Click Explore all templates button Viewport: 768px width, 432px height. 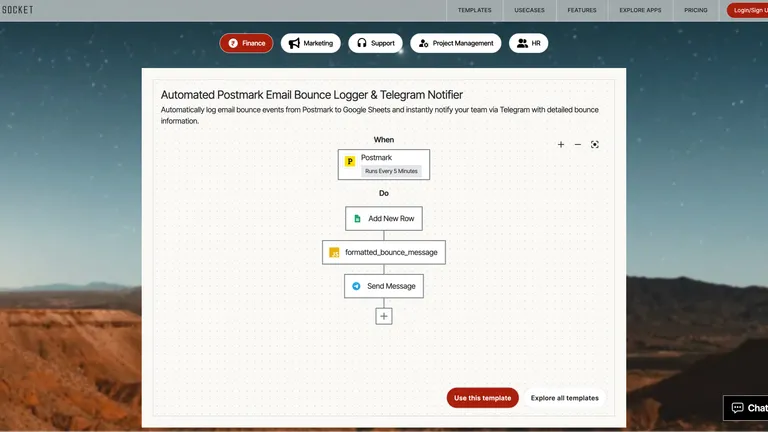pos(564,398)
